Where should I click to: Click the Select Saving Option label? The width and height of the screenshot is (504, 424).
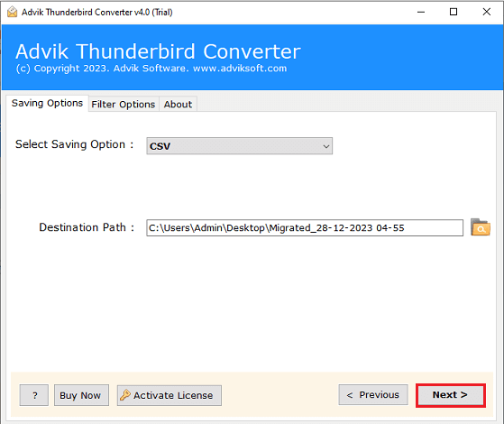coord(74,144)
